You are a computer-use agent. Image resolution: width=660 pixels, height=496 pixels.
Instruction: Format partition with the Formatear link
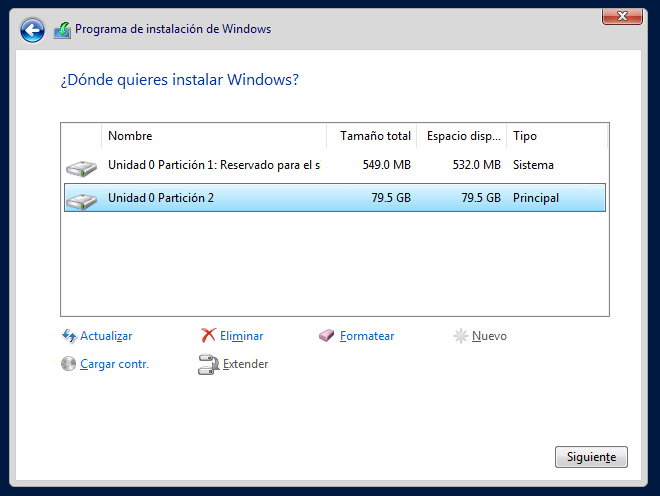click(x=367, y=336)
